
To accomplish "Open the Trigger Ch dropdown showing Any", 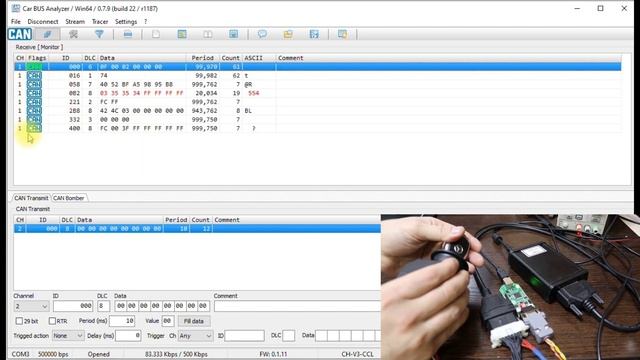I will [195, 336].
